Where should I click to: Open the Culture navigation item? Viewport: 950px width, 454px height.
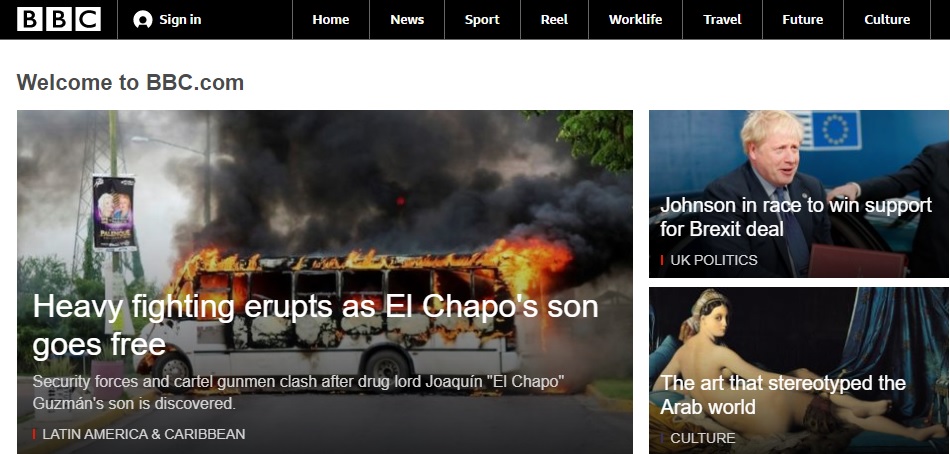887,19
